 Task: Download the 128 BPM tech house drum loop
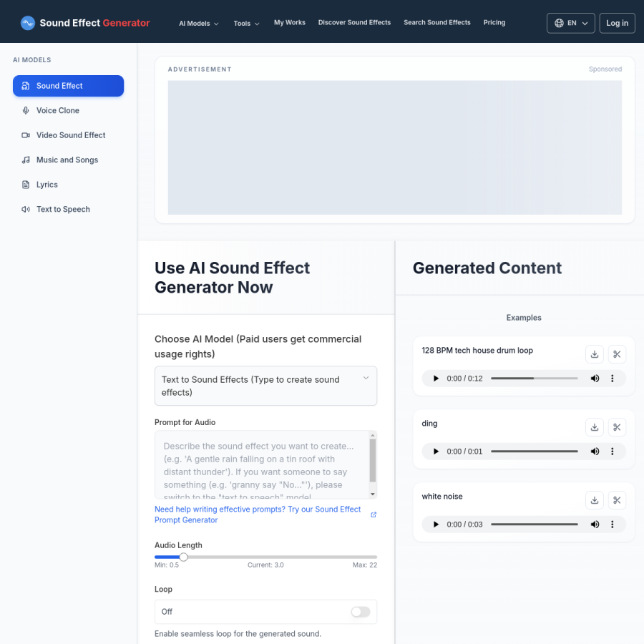(595, 354)
